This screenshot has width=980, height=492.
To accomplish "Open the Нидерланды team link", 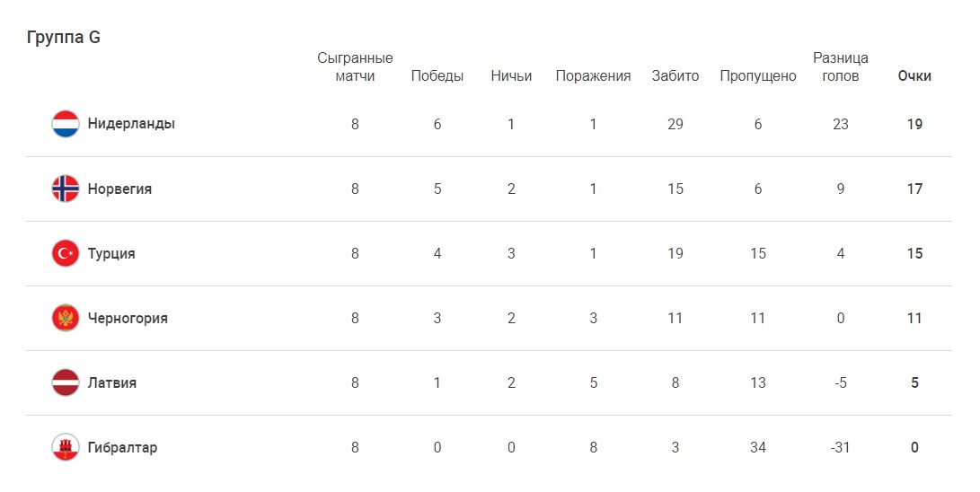I will [x=131, y=124].
